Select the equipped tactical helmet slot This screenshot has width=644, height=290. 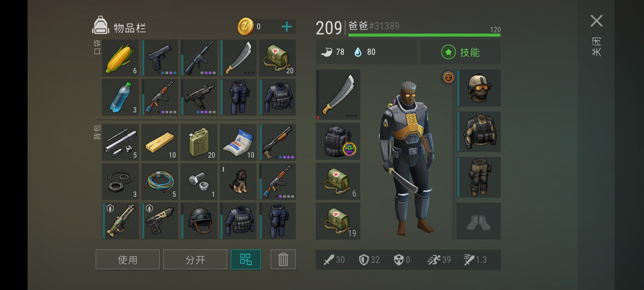coord(478,88)
